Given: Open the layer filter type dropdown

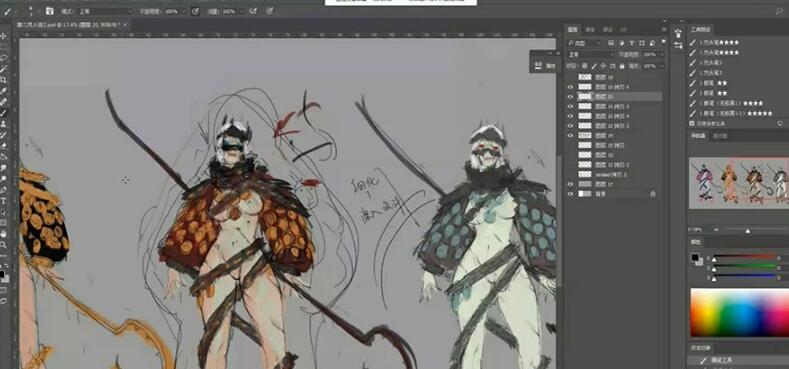Looking at the screenshot, I should coord(584,43).
